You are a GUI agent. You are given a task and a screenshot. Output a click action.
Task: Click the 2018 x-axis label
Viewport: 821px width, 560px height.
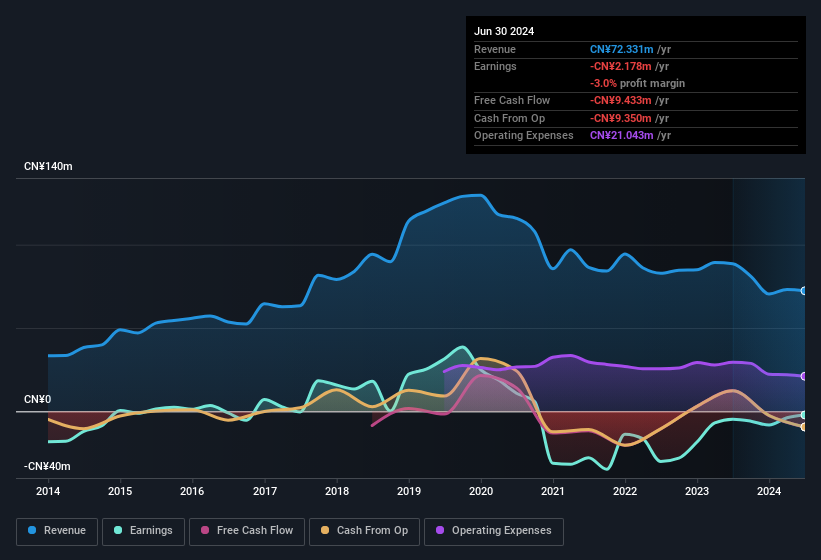(337, 491)
